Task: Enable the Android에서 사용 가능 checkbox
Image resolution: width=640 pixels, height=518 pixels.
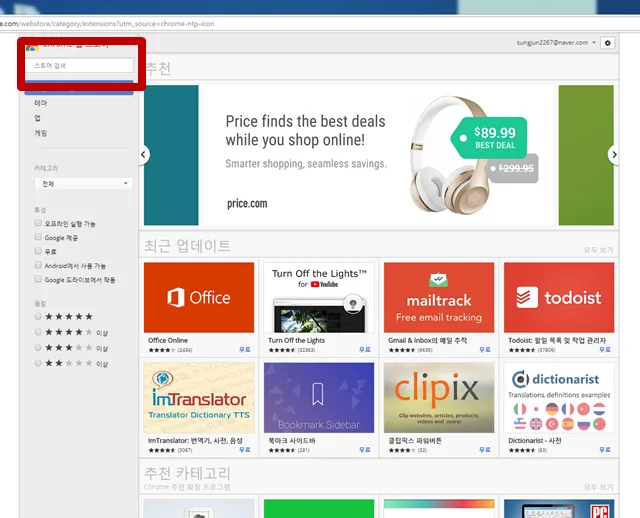Action: pyautogui.click(x=38, y=265)
